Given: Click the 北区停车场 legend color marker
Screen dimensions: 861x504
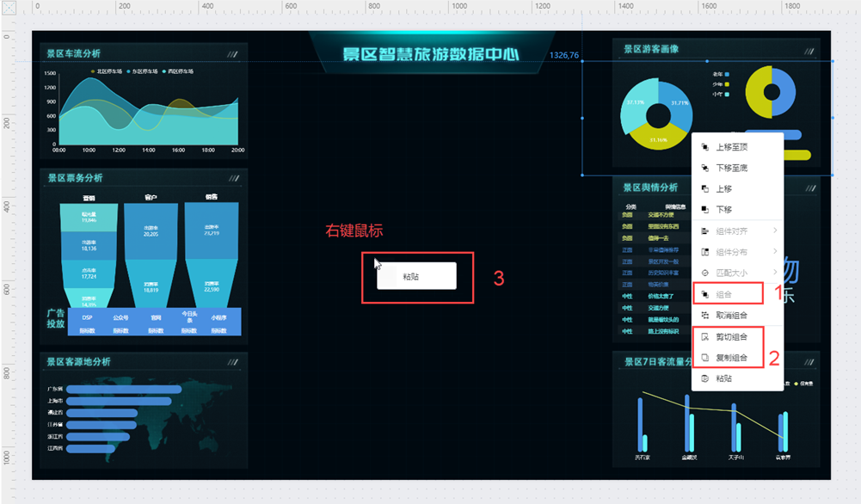Looking at the screenshot, I should pos(93,71).
